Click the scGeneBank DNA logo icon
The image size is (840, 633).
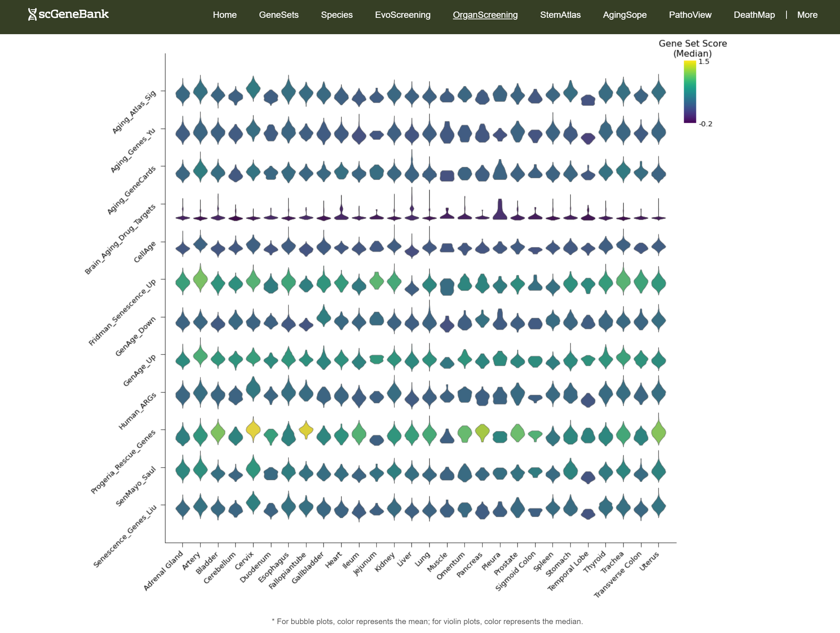[x=33, y=14]
